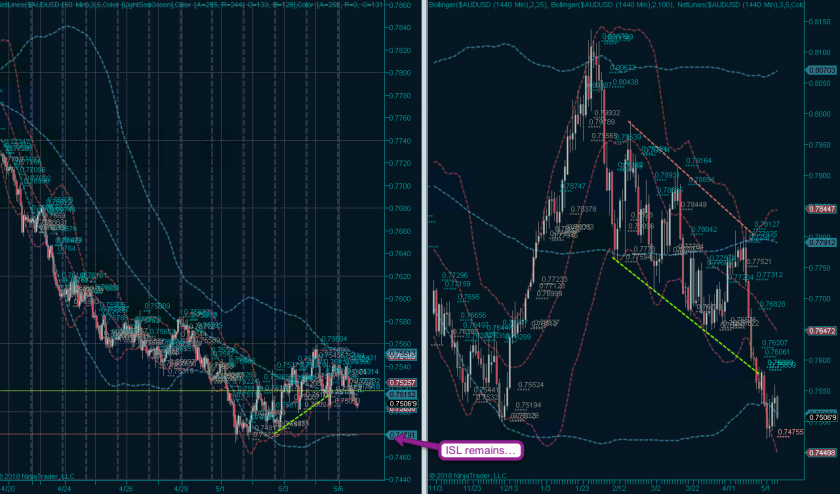Click the 4/26 date on time axis
This screenshot has height=494, width=840.
point(125,489)
